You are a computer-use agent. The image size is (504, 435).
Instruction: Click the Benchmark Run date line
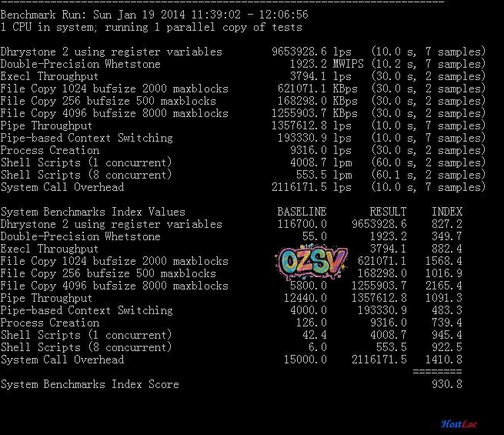click(155, 15)
